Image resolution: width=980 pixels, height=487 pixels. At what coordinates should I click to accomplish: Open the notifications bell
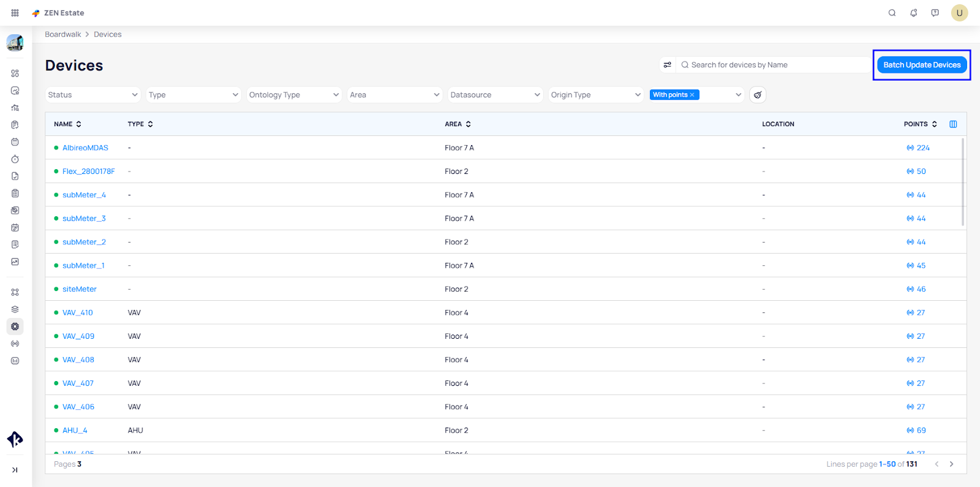pyautogui.click(x=913, y=13)
